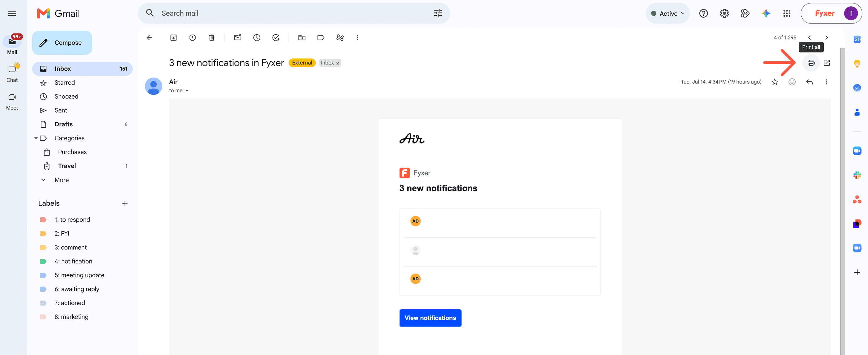Remove the Inbox label with its x
Screen dimensions: 868x355
coord(337,63)
